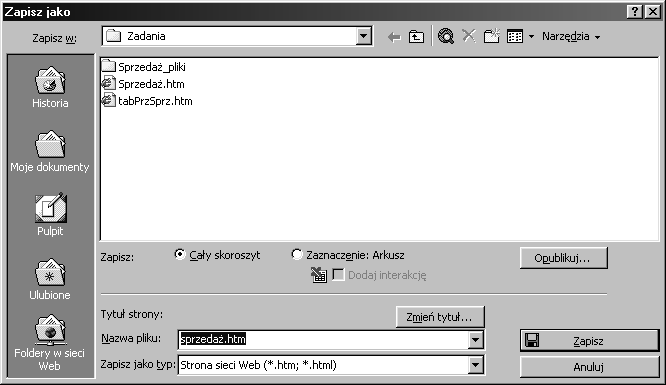Open Ulubione location

click(50, 279)
